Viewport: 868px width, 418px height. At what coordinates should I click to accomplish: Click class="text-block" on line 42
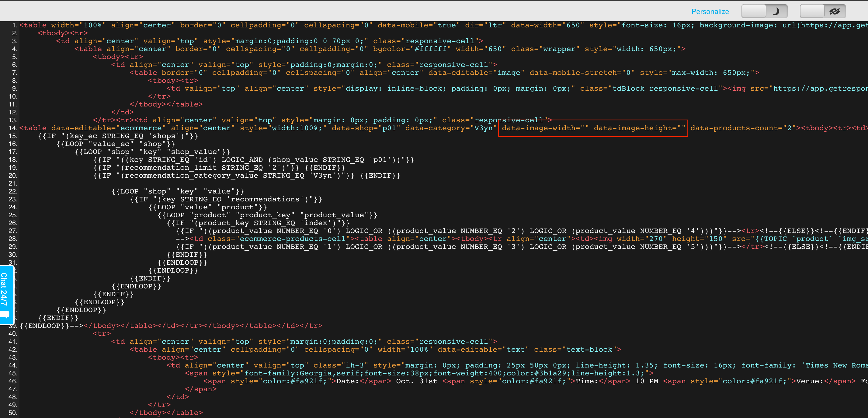pyautogui.click(x=575, y=350)
